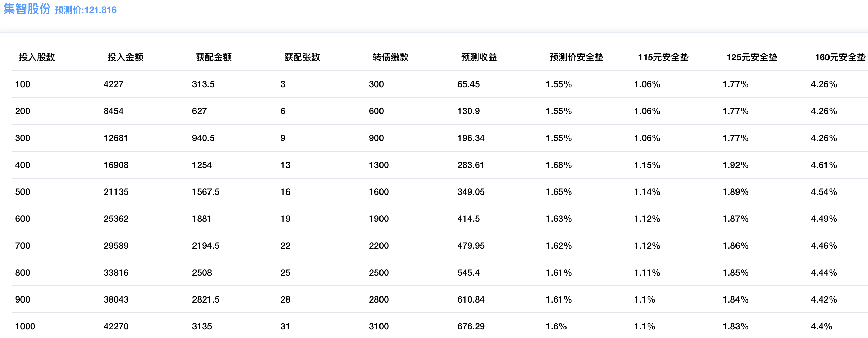Click the 940.5 allocated amount cell

coord(203,138)
